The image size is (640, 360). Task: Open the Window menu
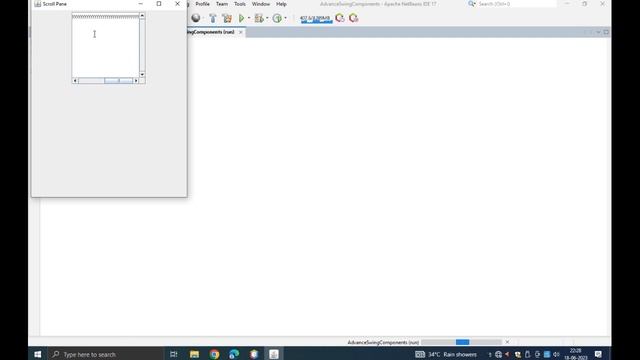click(x=260, y=4)
